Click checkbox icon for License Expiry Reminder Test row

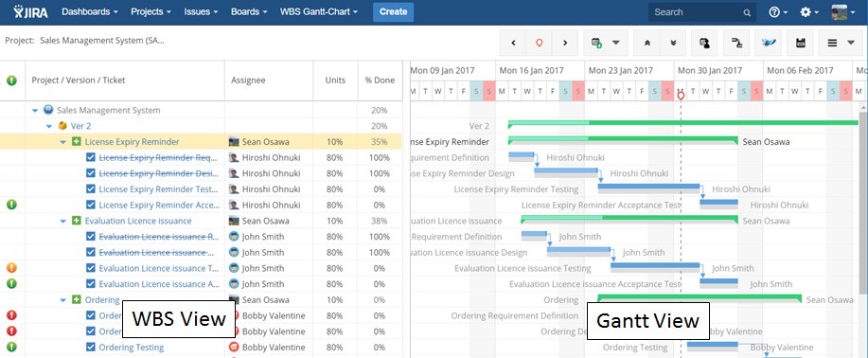click(x=91, y=189)
